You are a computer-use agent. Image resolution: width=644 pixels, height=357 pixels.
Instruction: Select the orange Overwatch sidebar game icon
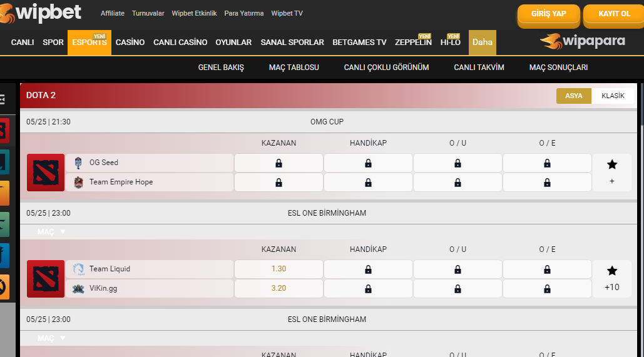click(4, 287)
